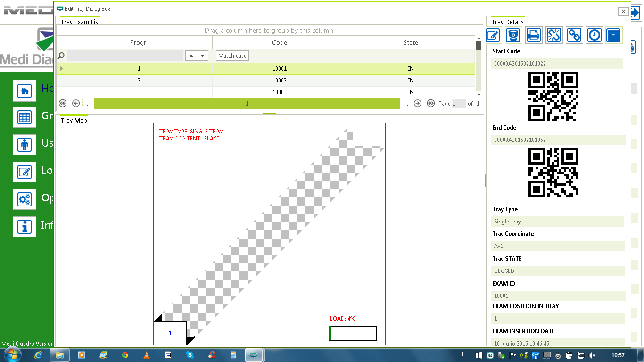The width and height of the screenshot is (644, 362).
Task: Go to last page of exam list
Action: coord(430,103)
